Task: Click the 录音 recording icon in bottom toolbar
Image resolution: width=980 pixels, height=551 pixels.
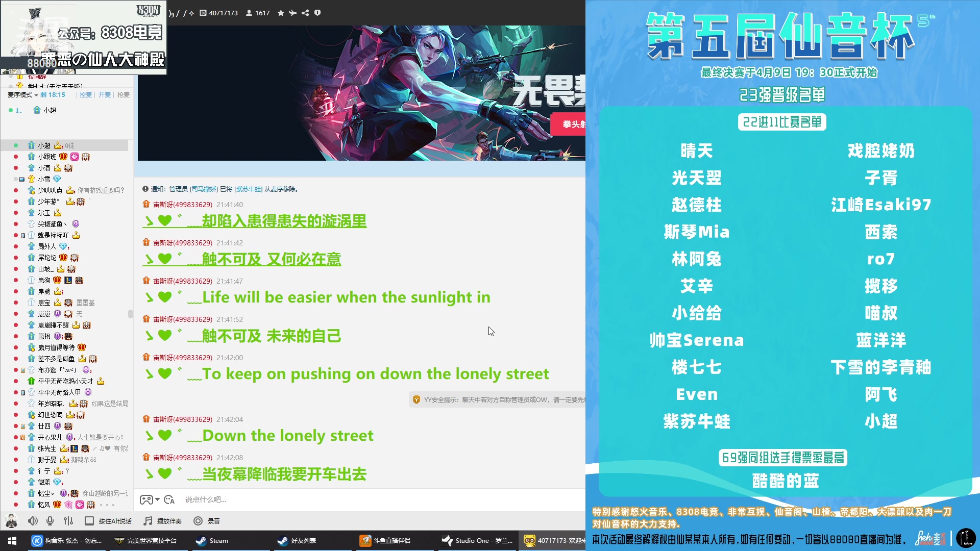Action: [198, 521]
